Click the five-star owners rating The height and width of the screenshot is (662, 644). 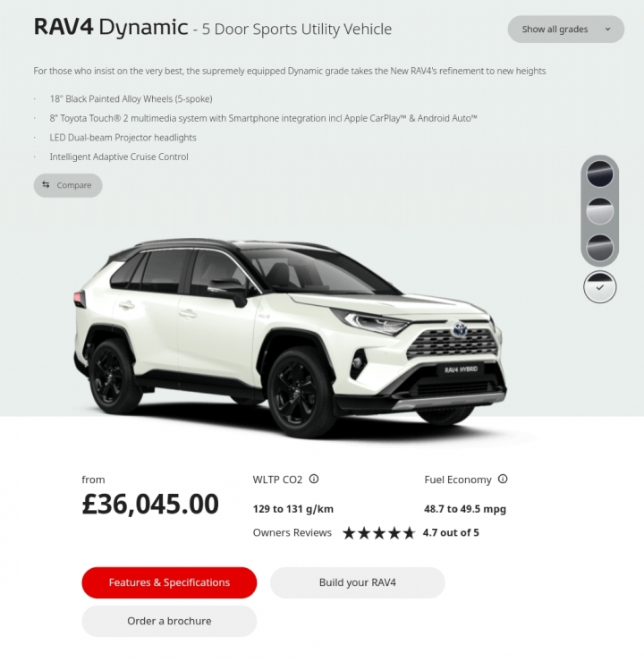[x=378, y=533]
